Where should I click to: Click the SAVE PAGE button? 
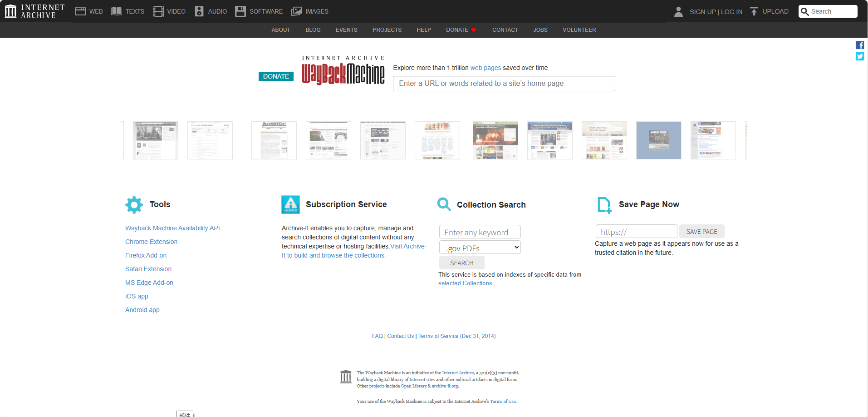pos(702,232)
